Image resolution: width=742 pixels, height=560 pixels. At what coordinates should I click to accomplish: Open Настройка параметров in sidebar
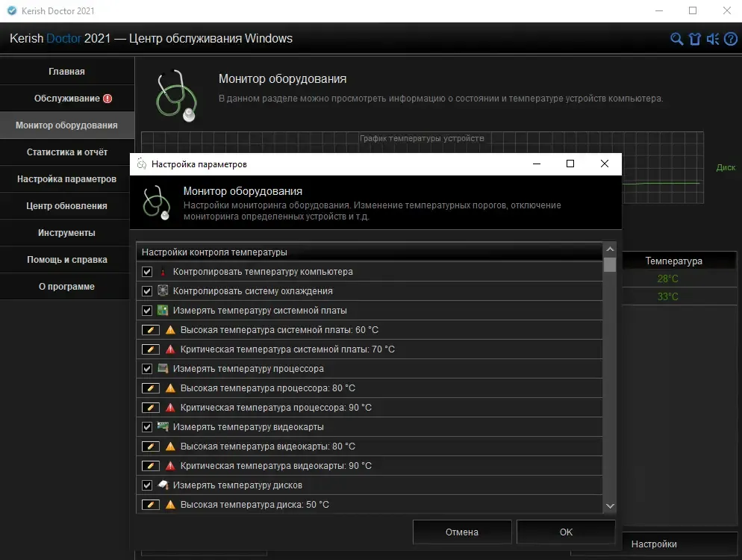65,179
